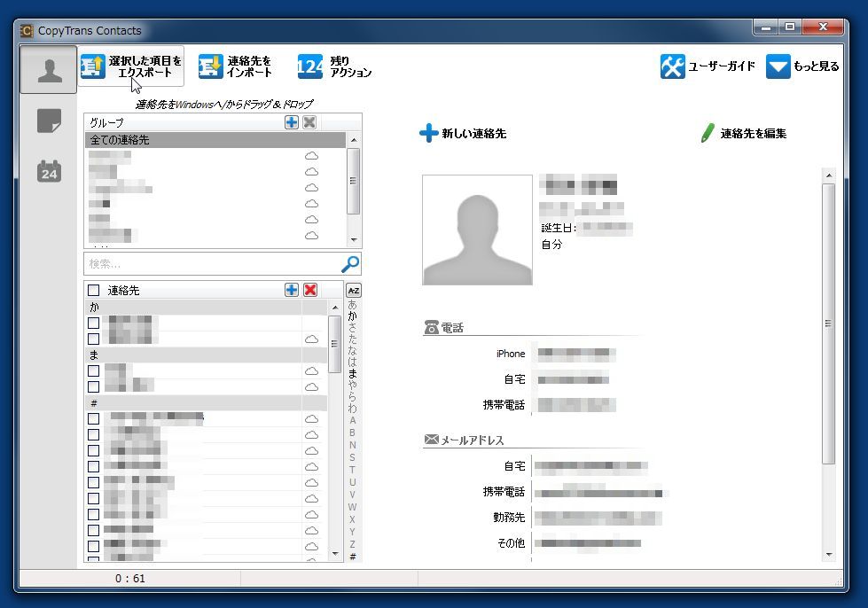Jump to ら in the alphabet index
The image size is (868, 608).
[353, 397]
